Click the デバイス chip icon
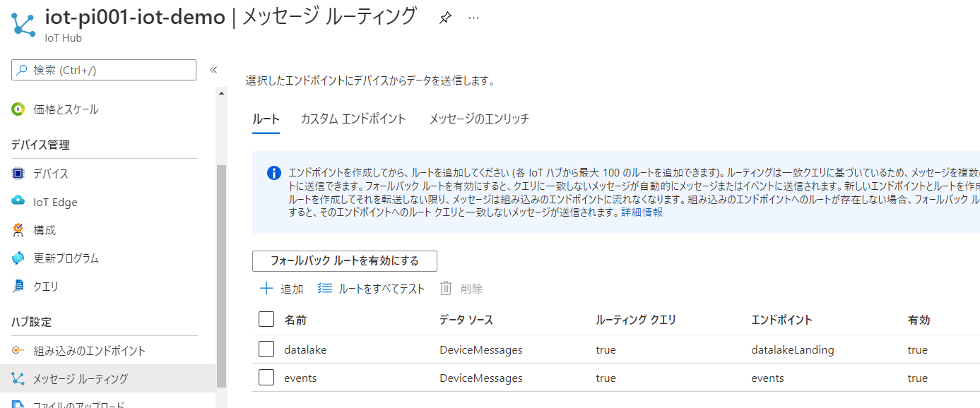The height and width of the screenshot is (408, 980). (18, 174)
